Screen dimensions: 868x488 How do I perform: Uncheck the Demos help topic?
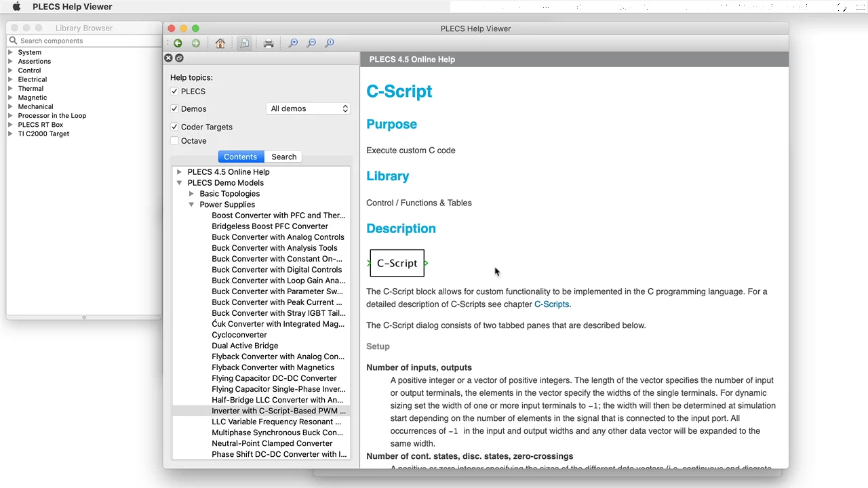point(174,109)
